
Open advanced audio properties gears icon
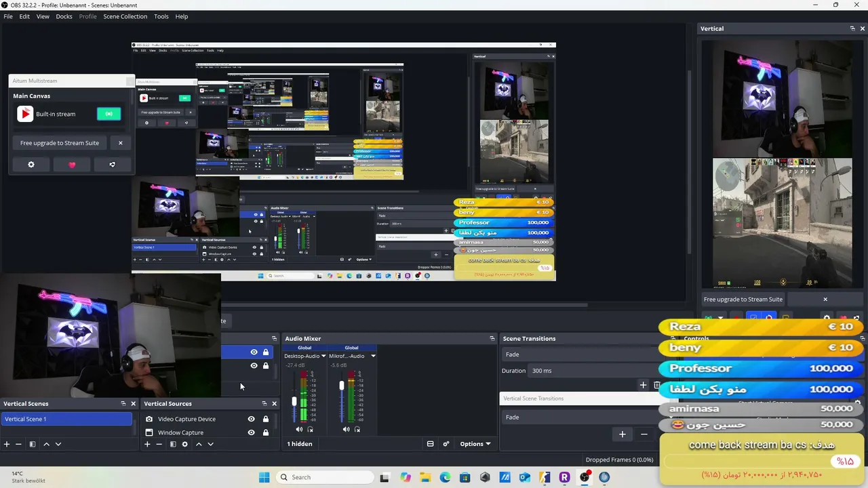pos(446,444)
